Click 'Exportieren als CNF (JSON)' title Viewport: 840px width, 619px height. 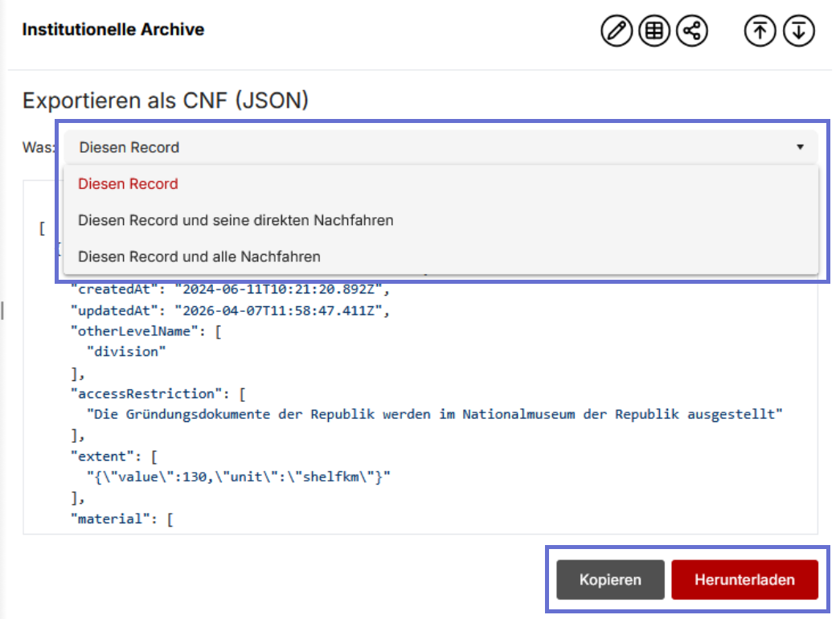166,100
